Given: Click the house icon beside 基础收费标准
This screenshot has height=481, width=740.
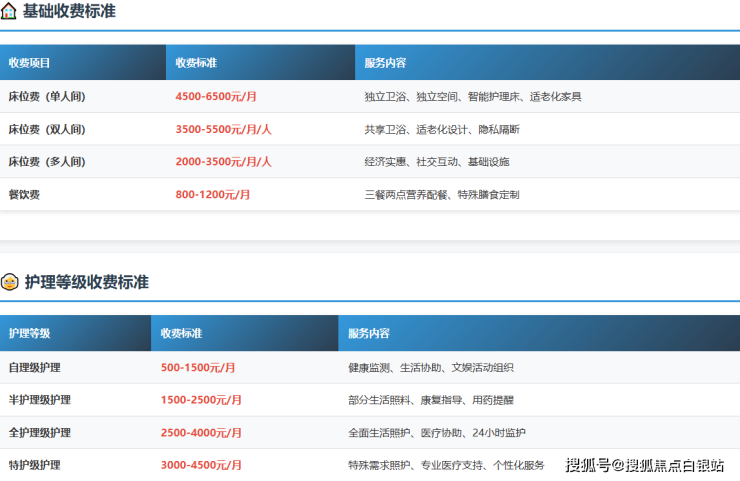Looking at the screenshot, I should 10,11.
